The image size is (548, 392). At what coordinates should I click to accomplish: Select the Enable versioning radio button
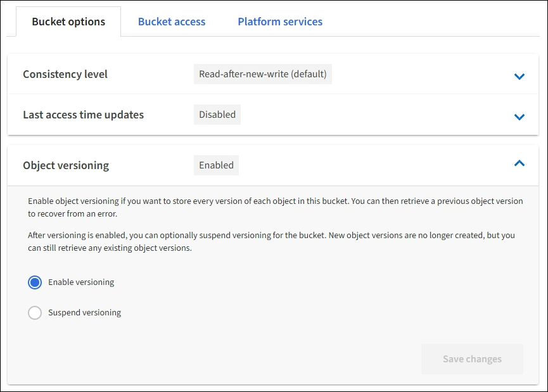pos(35,282)
